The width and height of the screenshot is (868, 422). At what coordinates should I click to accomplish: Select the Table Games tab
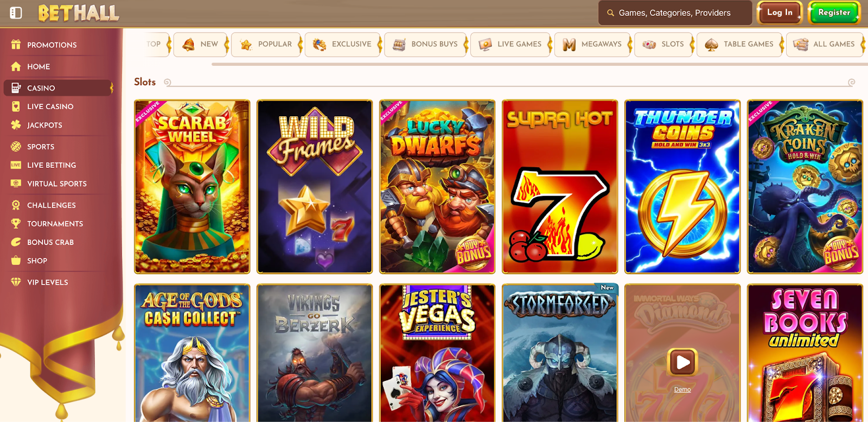pyautogui.click(x=740, y=44)
